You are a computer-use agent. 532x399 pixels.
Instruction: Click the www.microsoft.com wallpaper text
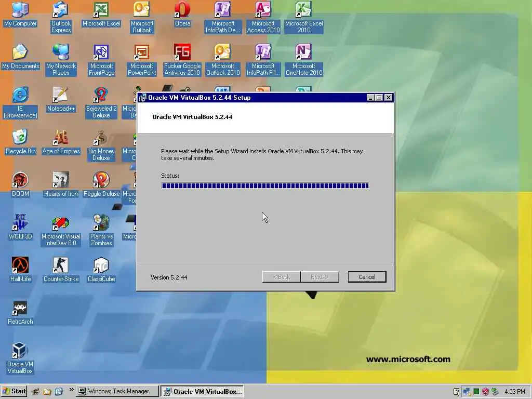[x=408, y=359]
